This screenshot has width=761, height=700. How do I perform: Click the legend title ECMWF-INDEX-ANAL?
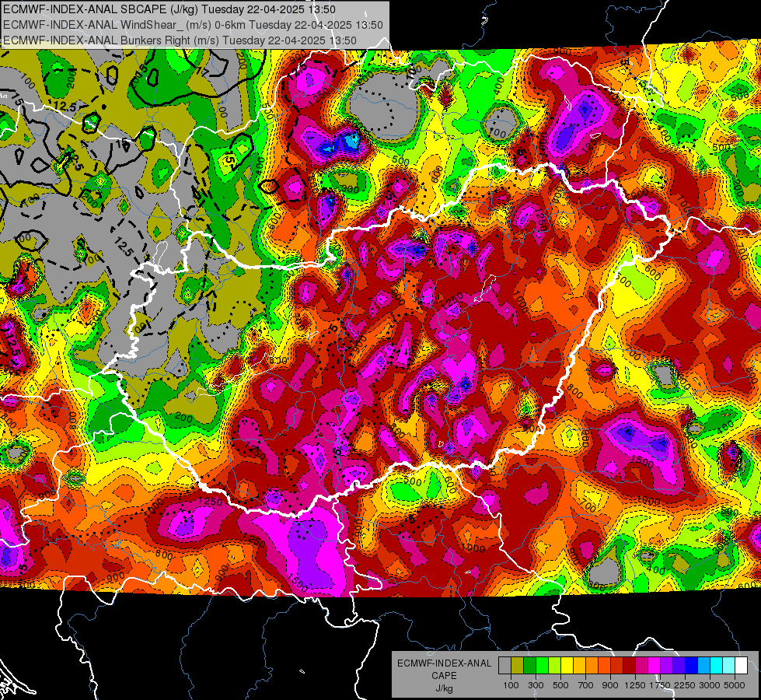point(444,663)
